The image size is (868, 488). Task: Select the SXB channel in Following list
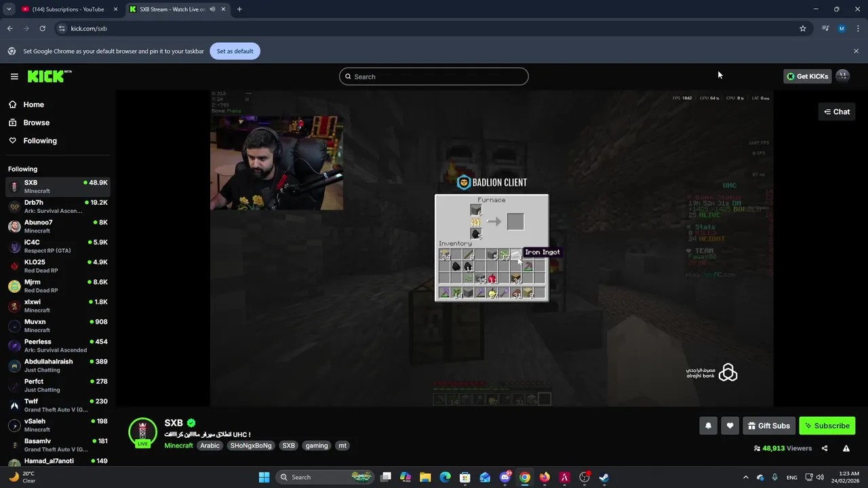tap(58, 186)
